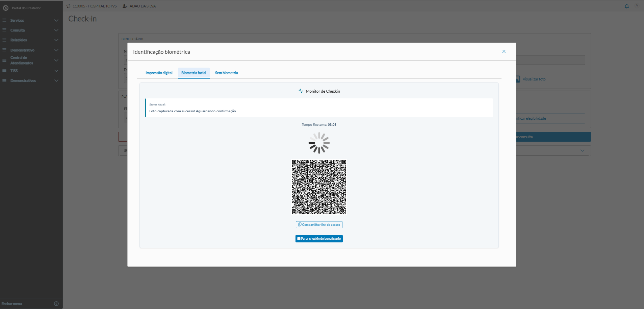Expand the Consulta sidebar chevron
This screenshot has width=644, height=309.
click(56, 30)
